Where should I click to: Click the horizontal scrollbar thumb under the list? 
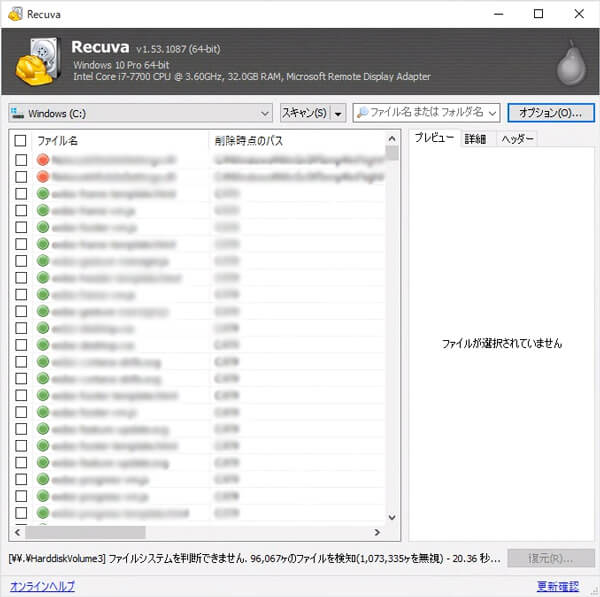(85, 532)
